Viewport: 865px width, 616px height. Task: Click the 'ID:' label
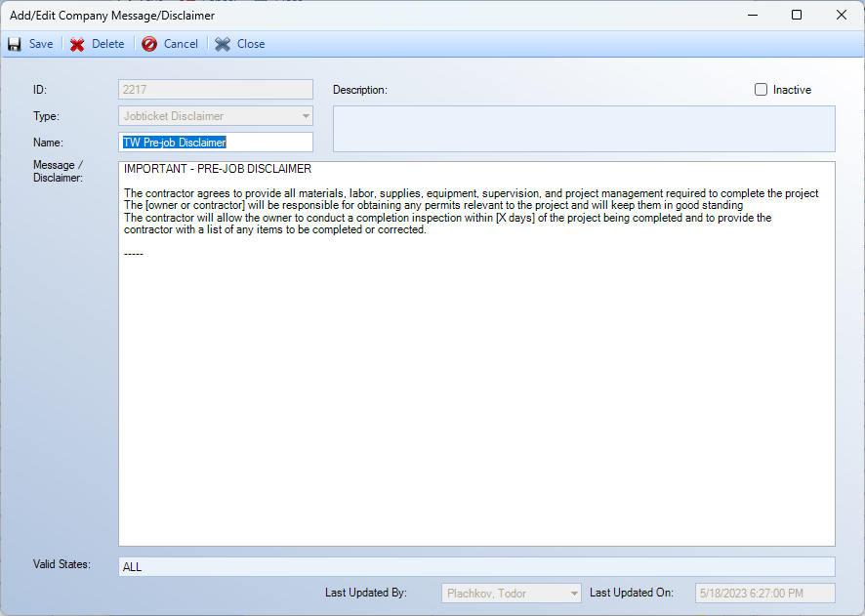[40, 90]
